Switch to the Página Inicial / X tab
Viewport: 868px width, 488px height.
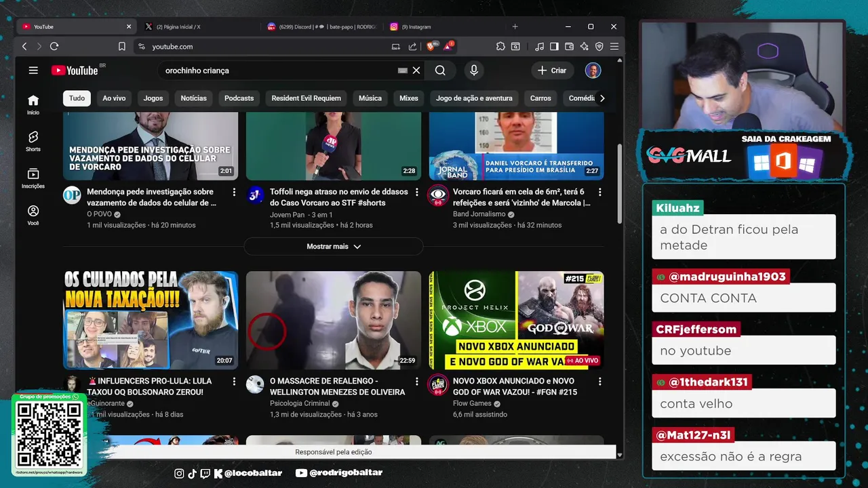click(199, 26)
